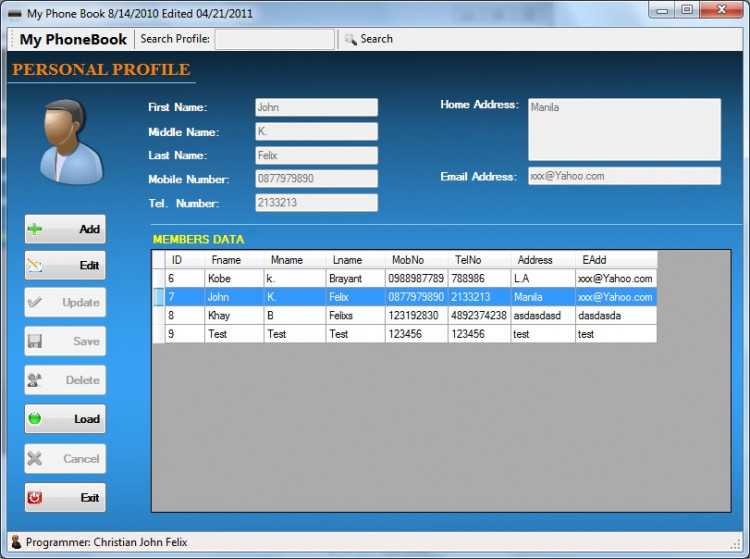This screenshot has height=559, width=750.
Task: Click the Home Address text area
Action: [624, 129]
